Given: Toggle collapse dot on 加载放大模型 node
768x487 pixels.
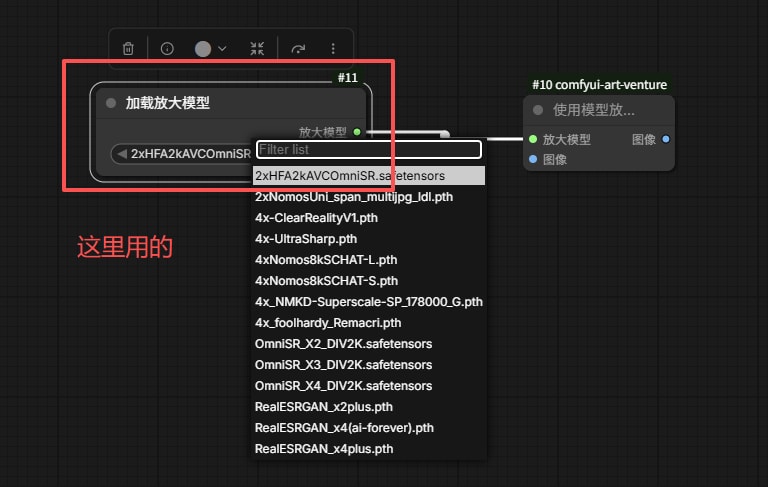Looking at the screenshot, I should (111, 103).
